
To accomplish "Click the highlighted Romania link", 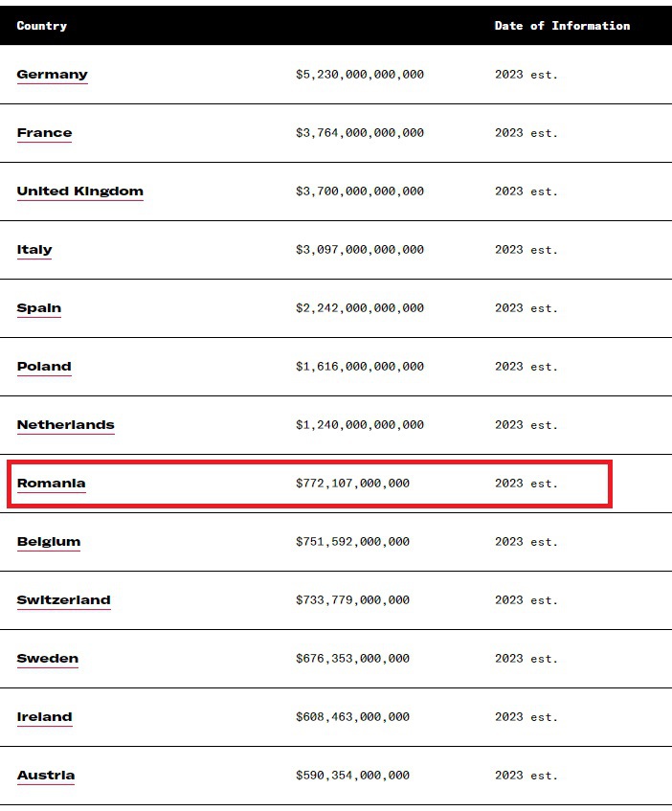I will pyautogui.click(x=51, y=484).
